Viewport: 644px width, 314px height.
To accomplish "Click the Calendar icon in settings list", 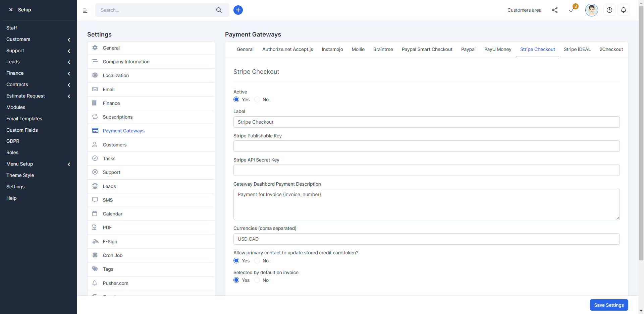I will pyautogui.click(x=95, y=214).
